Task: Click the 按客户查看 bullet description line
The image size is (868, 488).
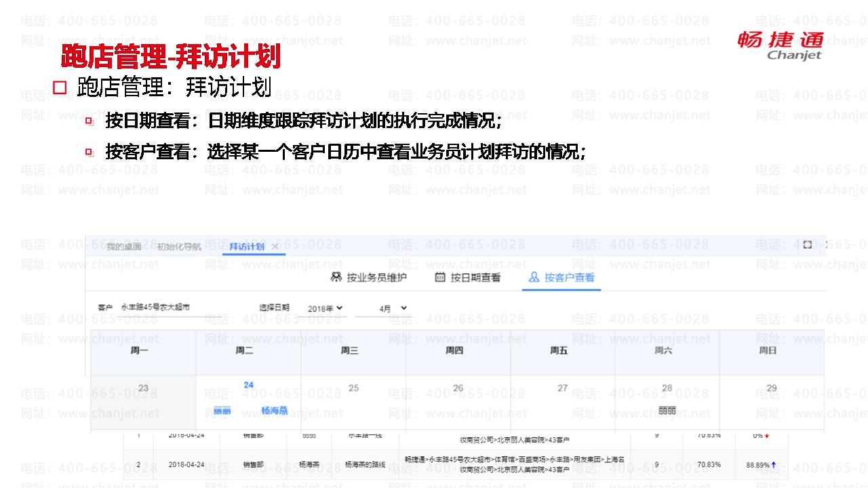Action: click(x=346, y=152)
